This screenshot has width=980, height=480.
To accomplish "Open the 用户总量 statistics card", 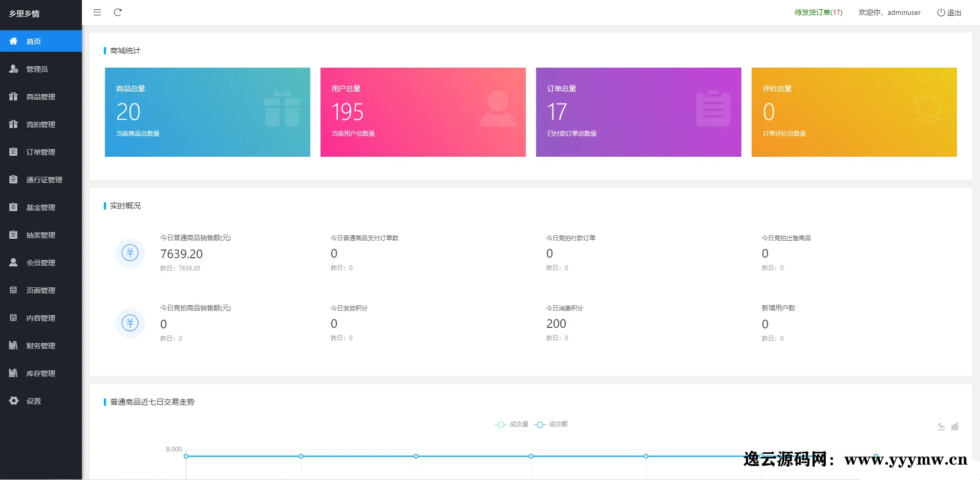I will 423,112.
